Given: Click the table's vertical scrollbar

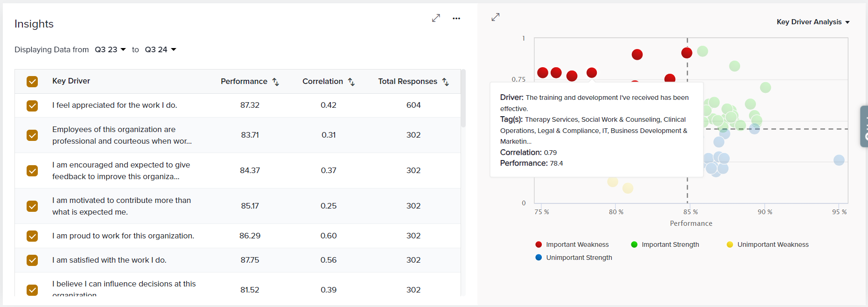Looking at the screenshot, I should click(x=463, y=99).
